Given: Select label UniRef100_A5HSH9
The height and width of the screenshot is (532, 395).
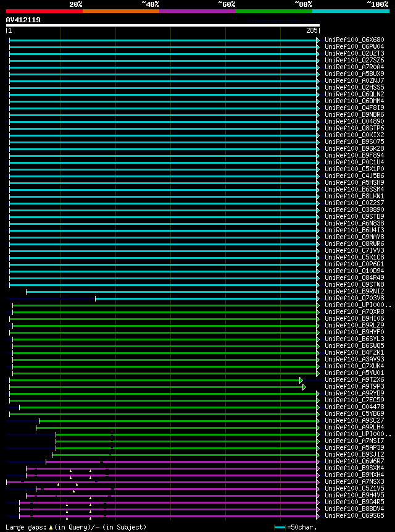Looking at the screenshot, I should click(x=354, y=182).
